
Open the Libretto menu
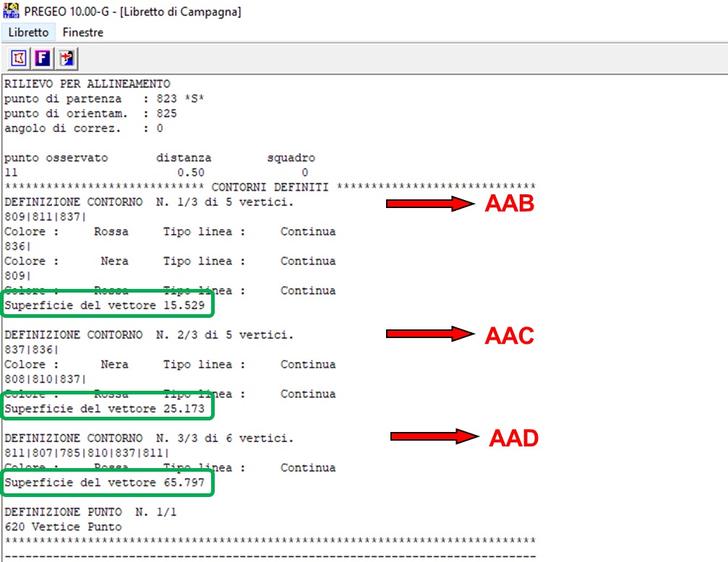point(28,33)
